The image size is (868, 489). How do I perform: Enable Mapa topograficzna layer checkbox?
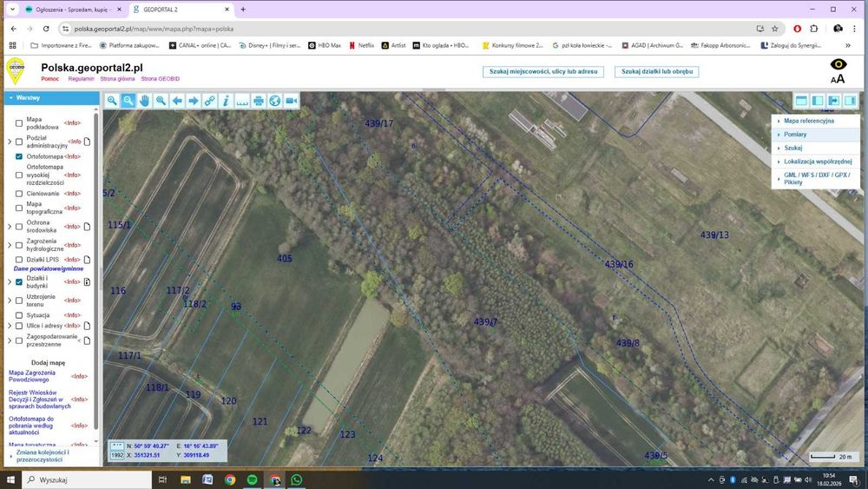[x=19, y=208]
